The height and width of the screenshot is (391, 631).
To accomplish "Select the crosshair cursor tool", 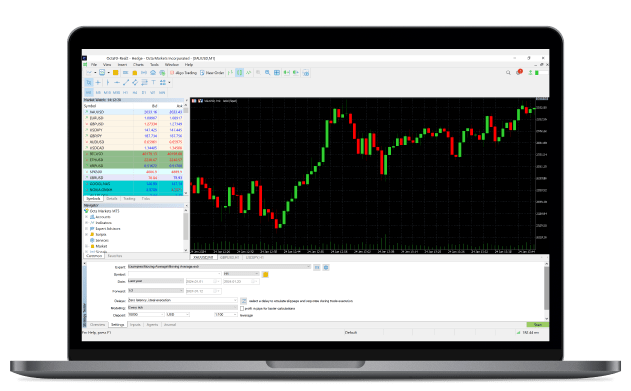I will 98,82.
